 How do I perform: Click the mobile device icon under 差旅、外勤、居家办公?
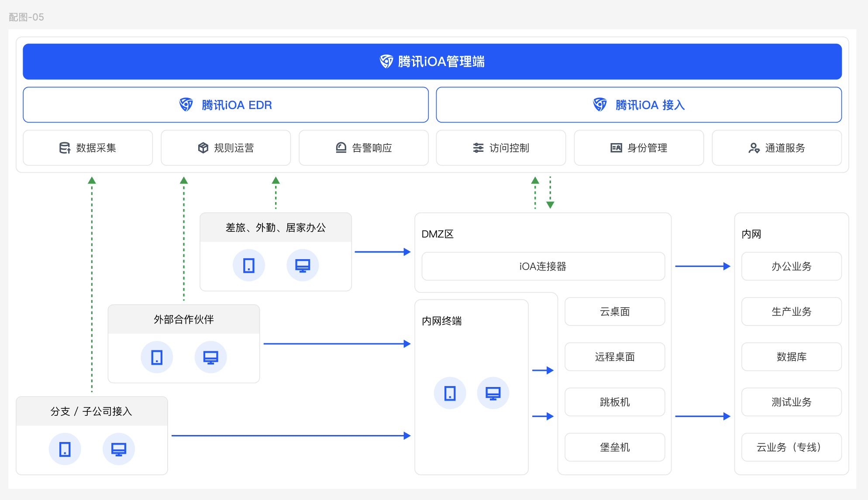click(249, 265)
